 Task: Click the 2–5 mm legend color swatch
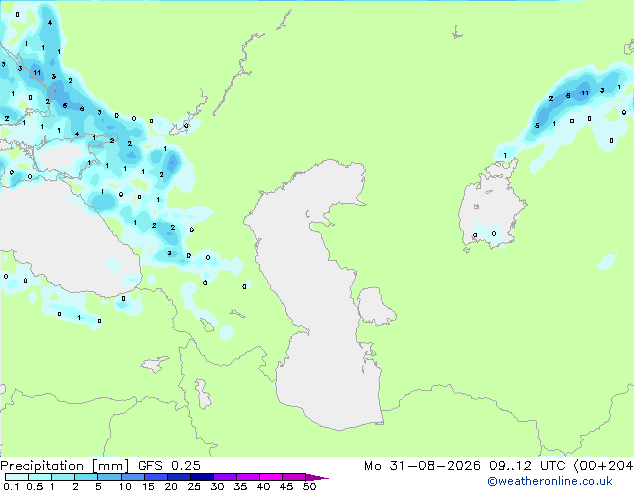click(x=86, y=477)
